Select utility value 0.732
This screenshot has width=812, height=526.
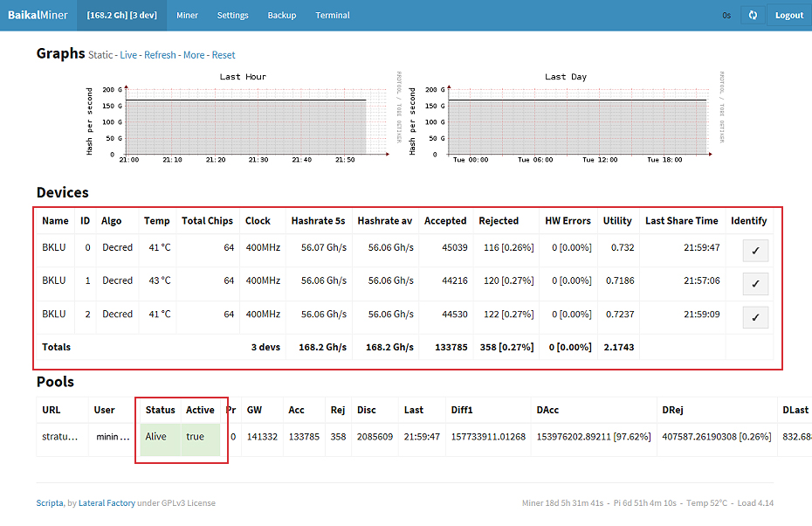point(623,248)
